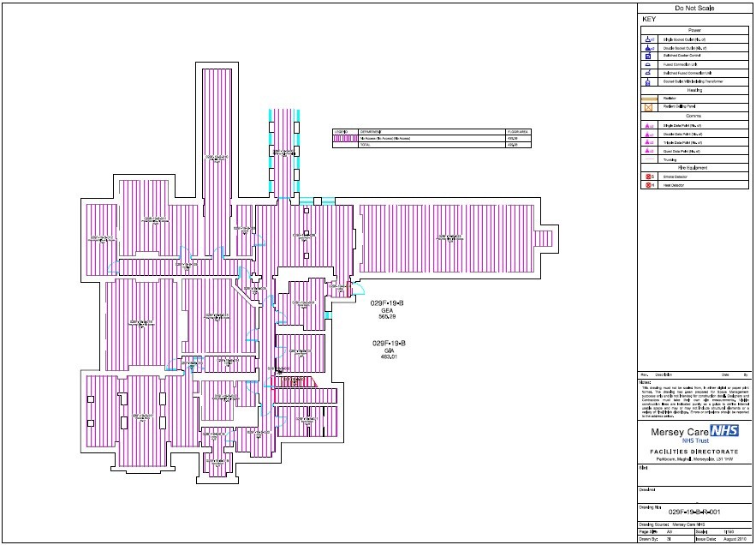Image resolution: width=756 pixels, height=545 pixels.
Task: Click the Radiator symbol in key
Action: [x=648, y=98]
